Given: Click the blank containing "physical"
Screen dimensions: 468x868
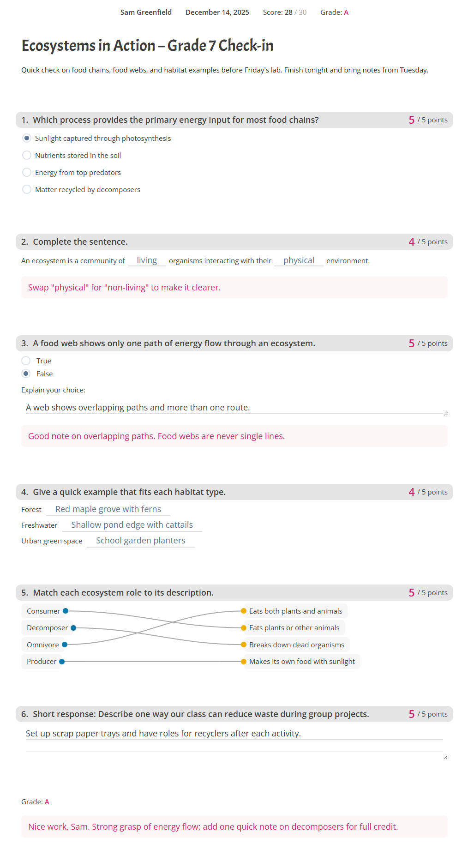Looking at the screenshot, I should [299, 260].
